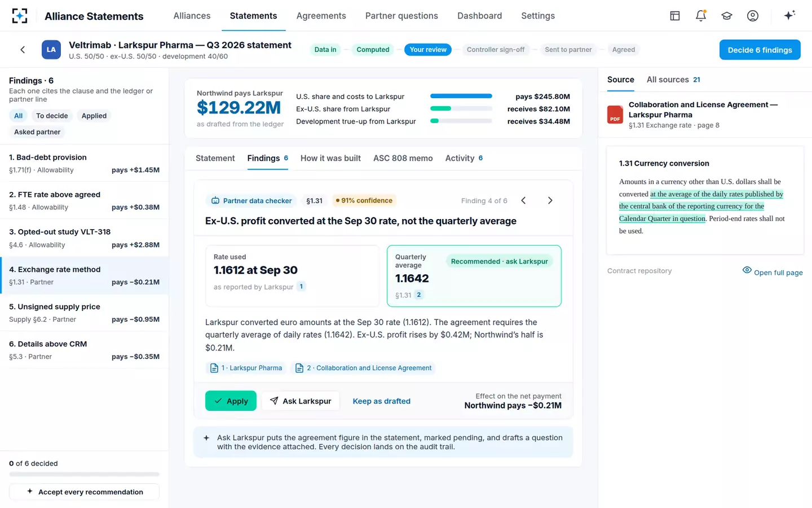Select finding 5. Unsigned supply price
Screen dimensions: 812x508
coord(85,313)
